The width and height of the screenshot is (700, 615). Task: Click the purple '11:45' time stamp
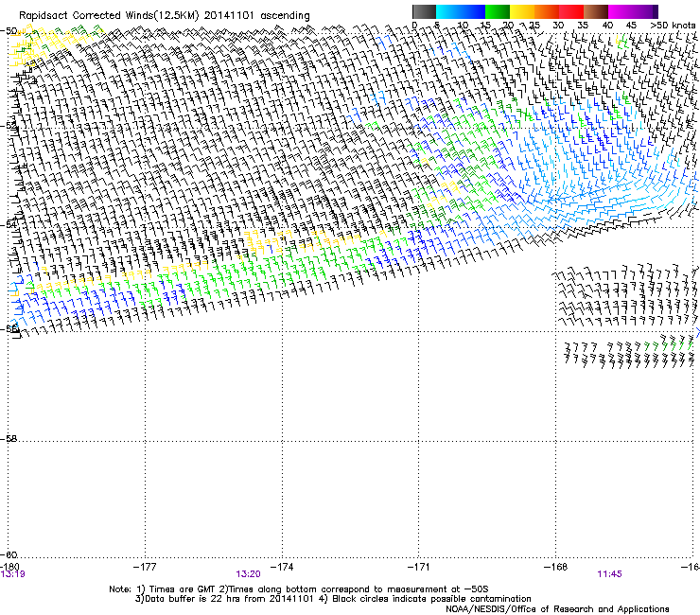coord(609,574)
